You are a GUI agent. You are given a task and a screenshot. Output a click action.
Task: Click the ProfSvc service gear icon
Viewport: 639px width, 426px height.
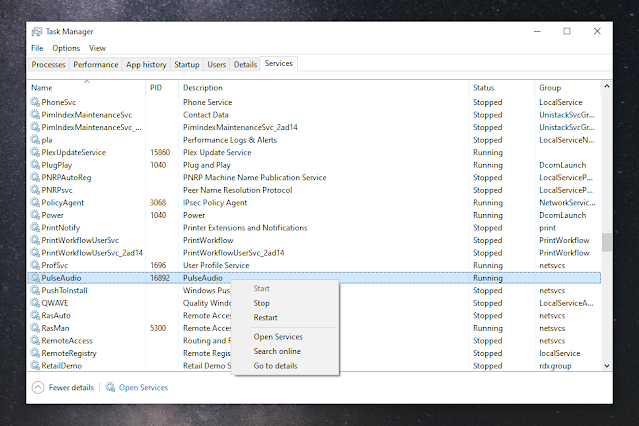(x=35, y=265)
